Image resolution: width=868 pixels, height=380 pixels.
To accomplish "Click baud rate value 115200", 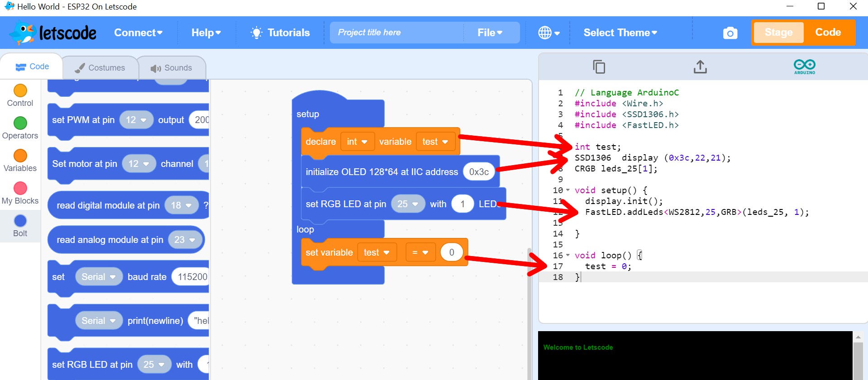I will 191,277.
